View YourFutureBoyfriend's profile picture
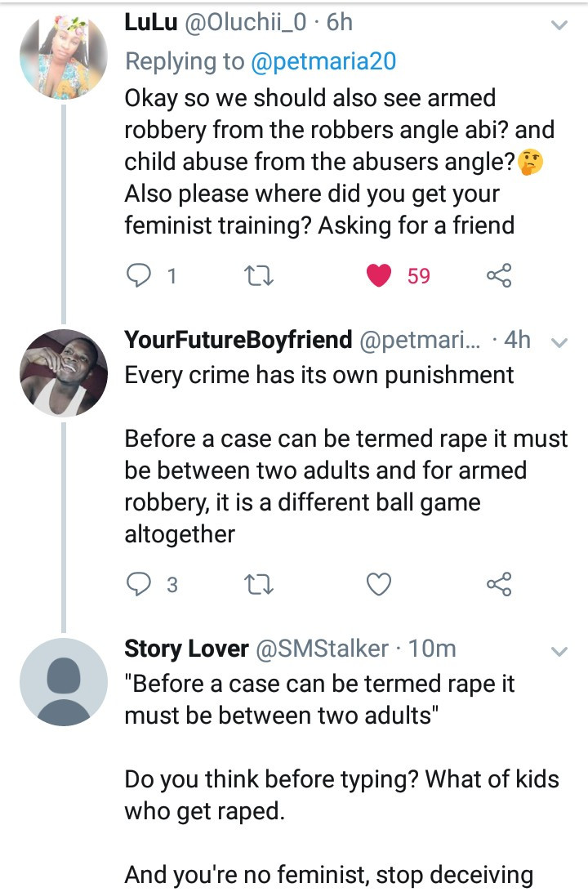The image size is (588, 892). 64,372
